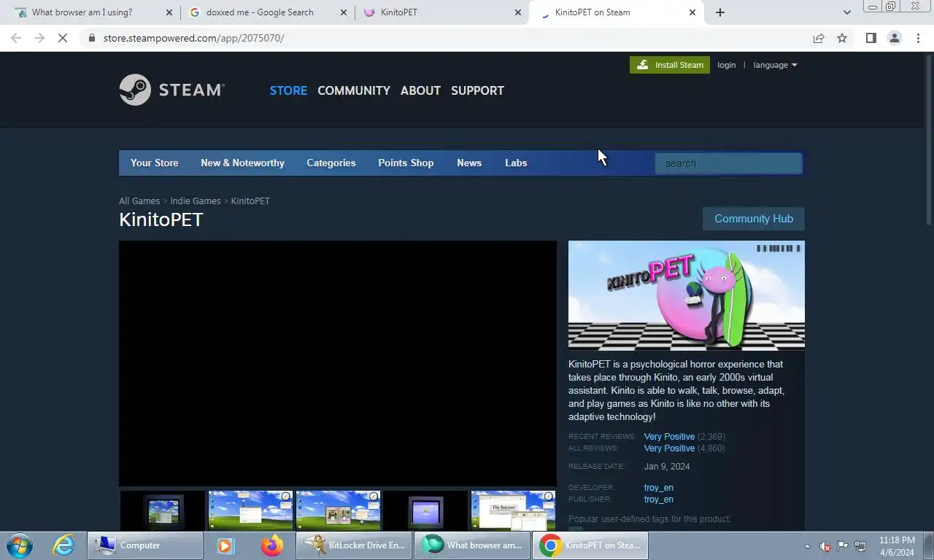Click the muted volume tray icon
The height and width of the screenshot is (560, 934).
[825, 546]
